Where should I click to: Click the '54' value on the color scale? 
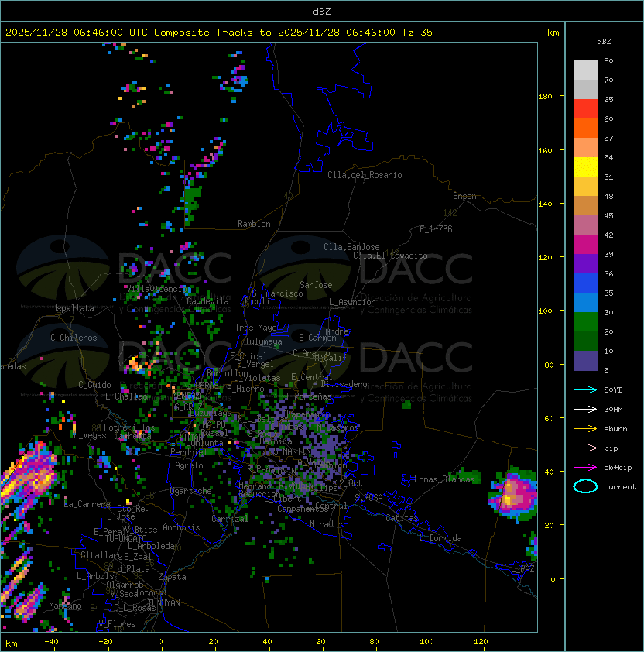tap(608, 158)
